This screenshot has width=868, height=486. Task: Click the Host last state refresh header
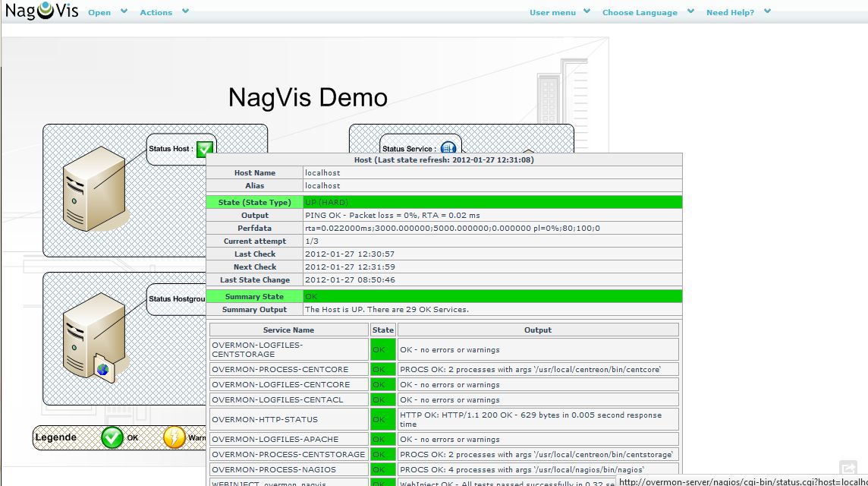(444, 159)
